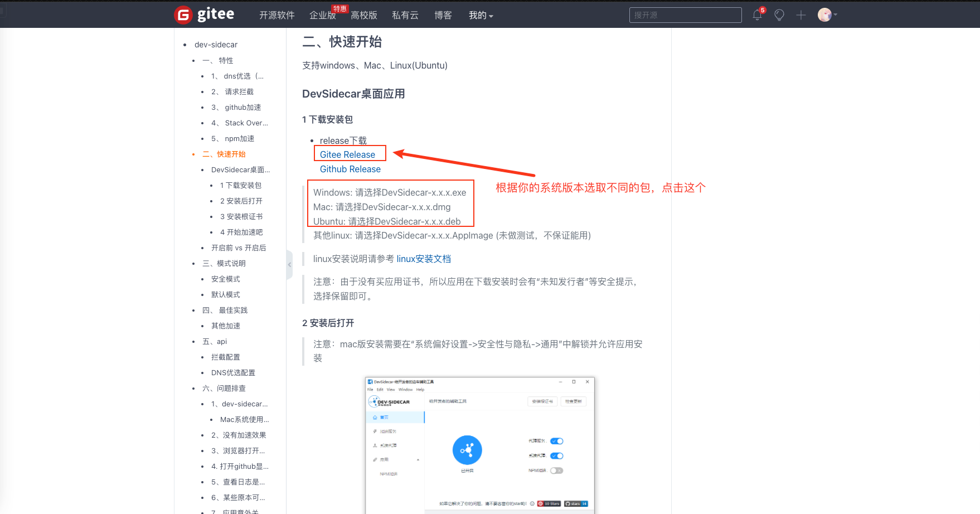The width and height of the screenshot is (980, 514).
Task: Select the 企业版 menu item
Action: (323, 15)
